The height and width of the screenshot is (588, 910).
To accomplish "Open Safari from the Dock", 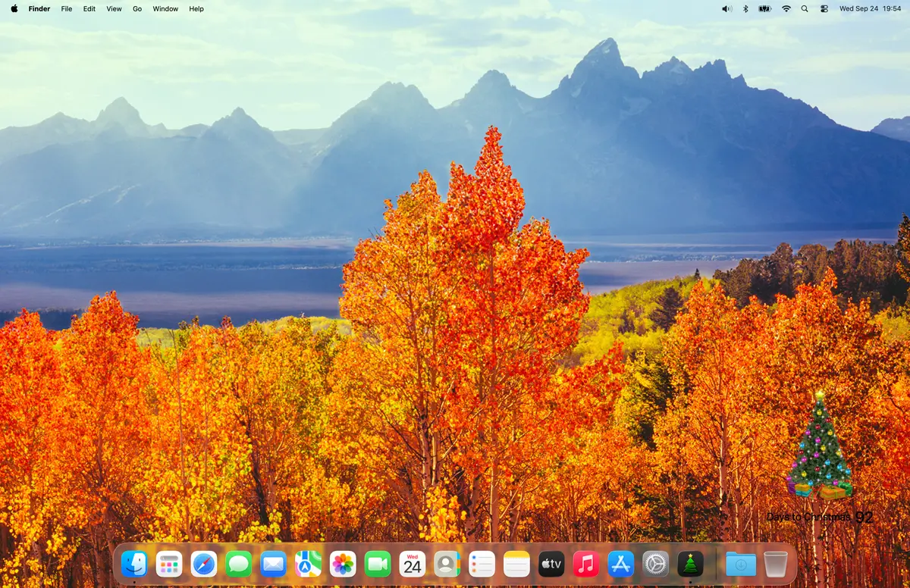I will click(204, 564).
